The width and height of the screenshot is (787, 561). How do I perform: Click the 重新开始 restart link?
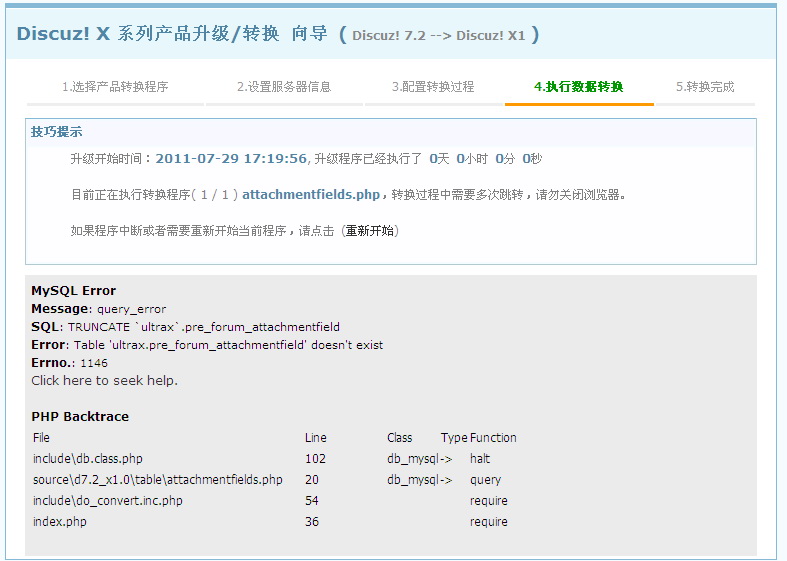pos(370,231)
